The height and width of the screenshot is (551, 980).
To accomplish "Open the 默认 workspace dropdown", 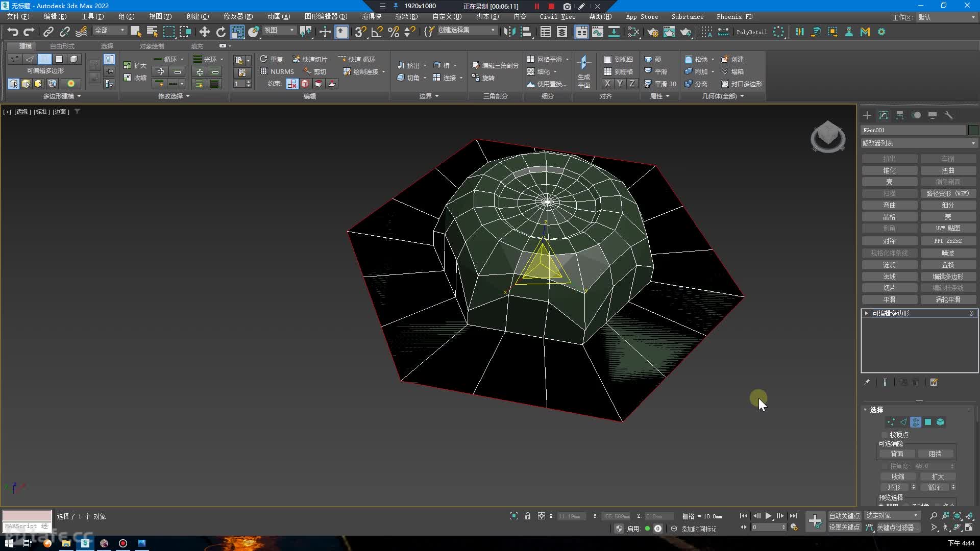I will (x=947, y=17).
